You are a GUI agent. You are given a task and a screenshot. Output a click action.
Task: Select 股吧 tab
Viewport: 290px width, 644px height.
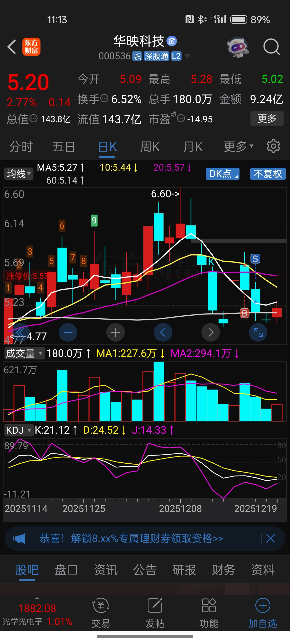[x=27, y=569]
